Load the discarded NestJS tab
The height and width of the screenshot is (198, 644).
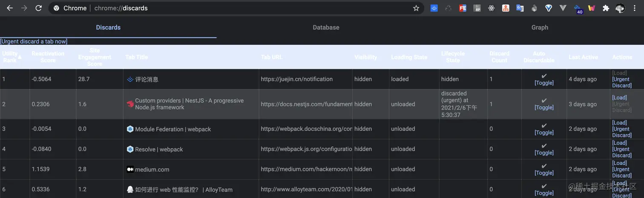[x=619, y=98]
